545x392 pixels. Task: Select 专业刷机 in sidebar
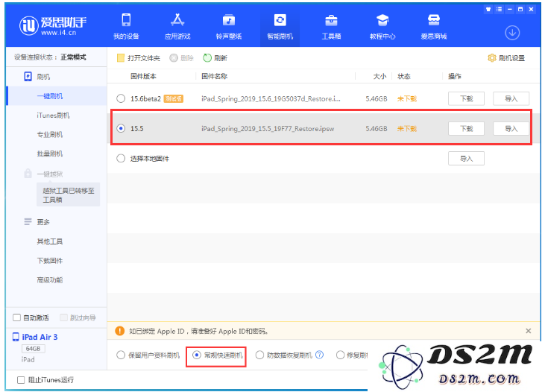(50, 134)
